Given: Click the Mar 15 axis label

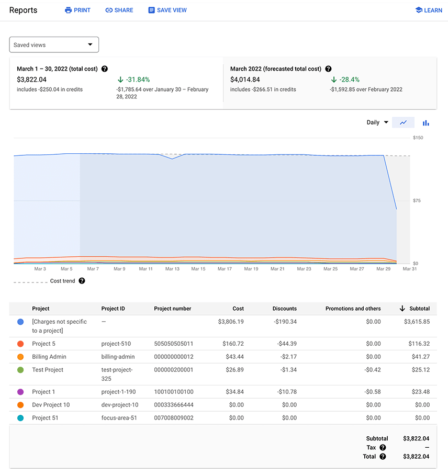Looking at the screenshot, I should [x=198, y=269].
